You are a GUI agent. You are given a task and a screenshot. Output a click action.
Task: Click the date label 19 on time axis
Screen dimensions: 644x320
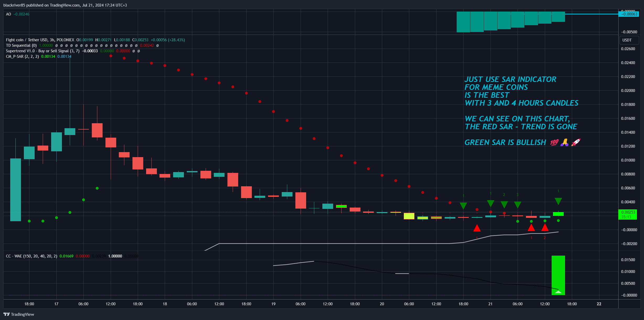[273, 304]
